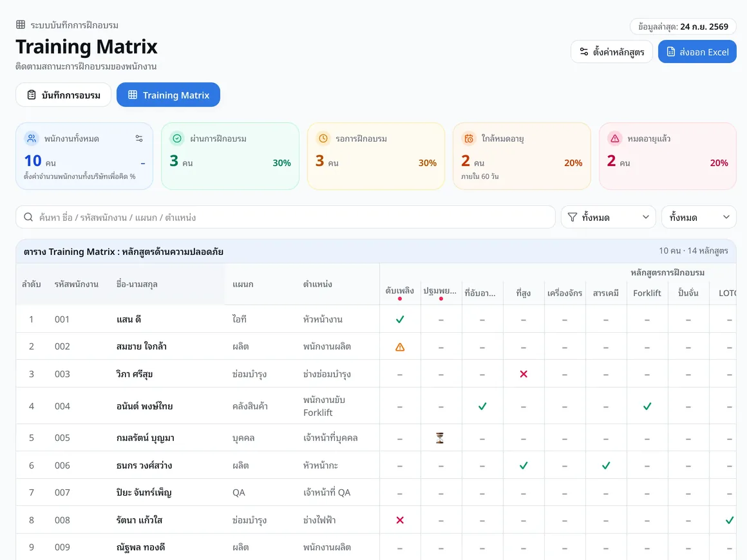The width and height of the screenshot is (747, 560).
Task: Click orange warning icon for สมชาย ใจกล้า
Action: tap(400, 347)
